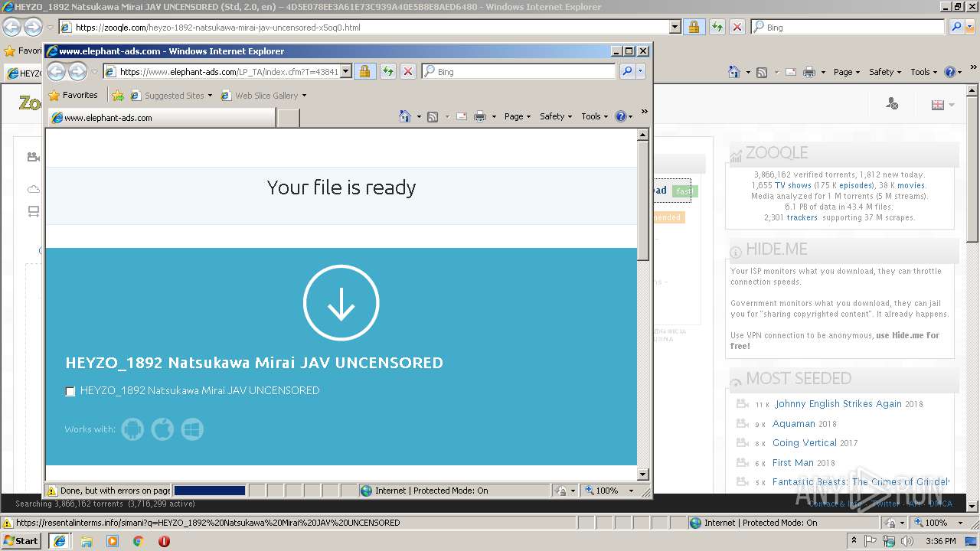Open Johnny English Strikes Again link
Image resolution: width=980 pixels, height=551 pixels.
pyautogui.click(x=838, y=404)
